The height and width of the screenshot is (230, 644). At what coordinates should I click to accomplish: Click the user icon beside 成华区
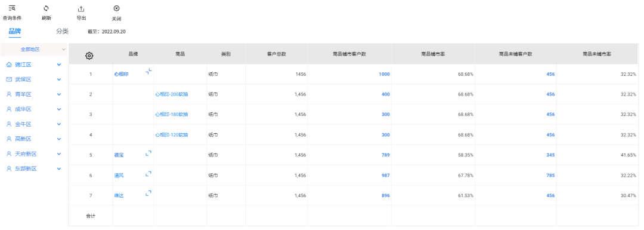[9, 109]
